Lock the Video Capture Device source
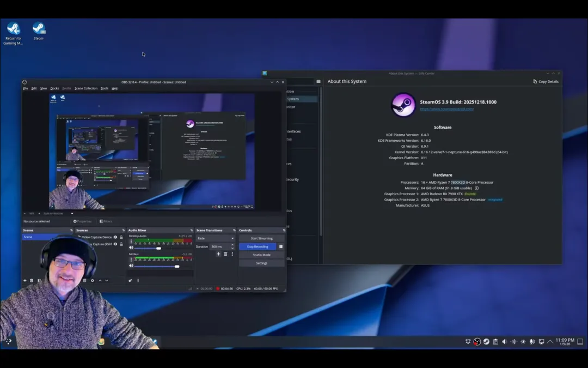Viewport: 588px width, 368px height. pyautogui.click(x=121, y=237)
